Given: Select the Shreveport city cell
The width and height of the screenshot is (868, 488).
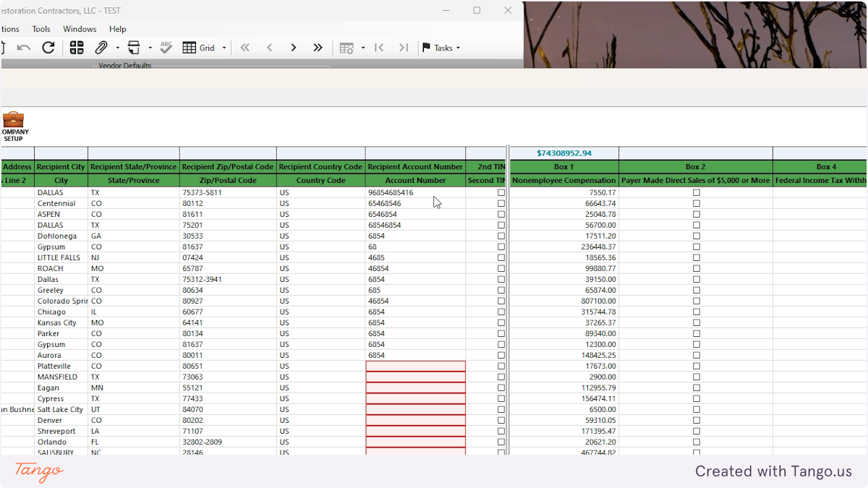Looking at the screenshot, I should [x=61, y=431].
